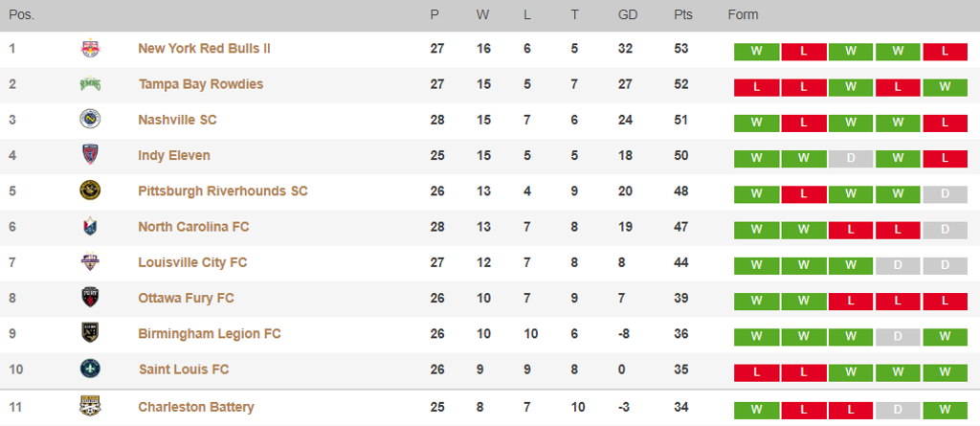Image resolution: width=980 pixels, height=426 pixels.
Task: Click New York Red Bulls' first green W box
Action: (756, 52)
